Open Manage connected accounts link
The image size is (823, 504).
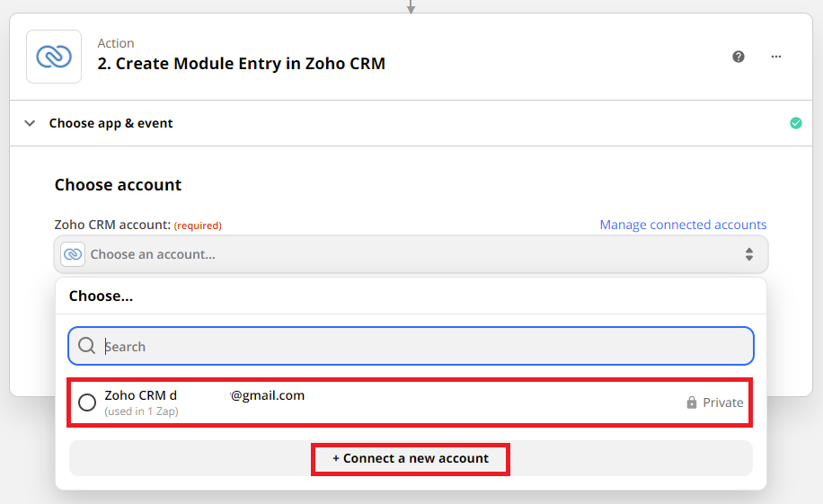(683, 225)
